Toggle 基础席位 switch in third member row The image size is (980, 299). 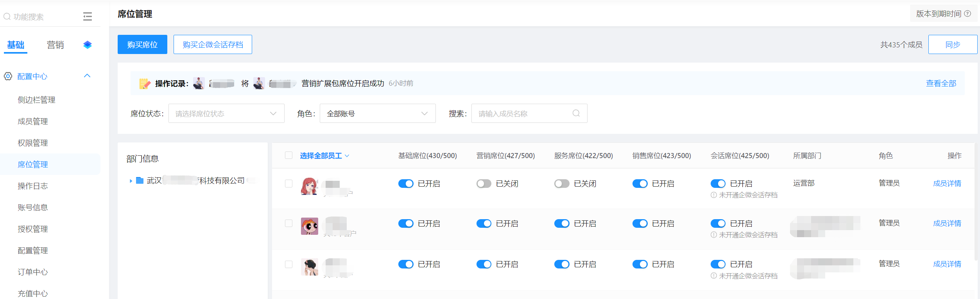pos(406,264)
